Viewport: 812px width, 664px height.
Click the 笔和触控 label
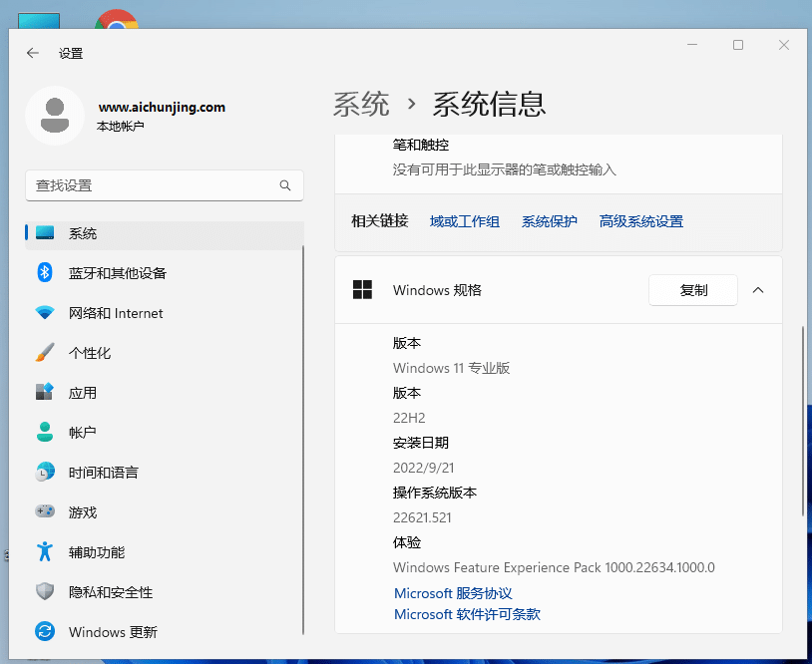(421, 145)
